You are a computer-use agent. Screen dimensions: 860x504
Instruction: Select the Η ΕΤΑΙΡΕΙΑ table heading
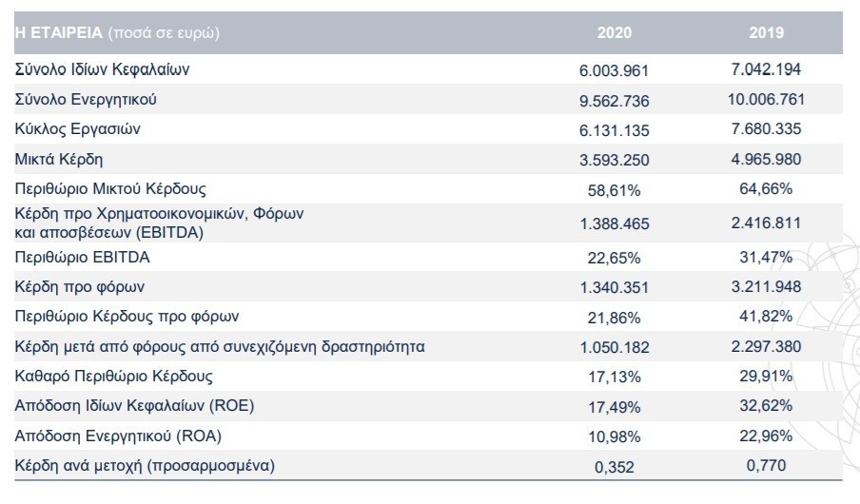[59, 33]
